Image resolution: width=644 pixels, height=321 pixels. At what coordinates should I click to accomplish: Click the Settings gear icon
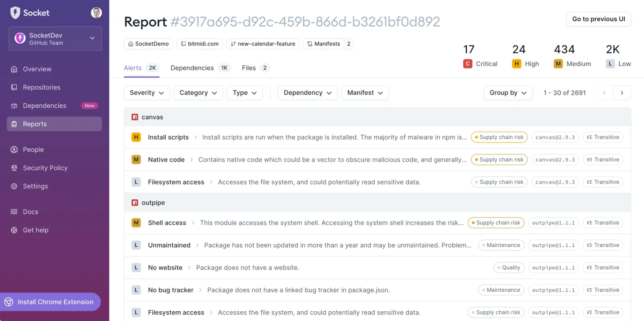[x=14, y=186]
